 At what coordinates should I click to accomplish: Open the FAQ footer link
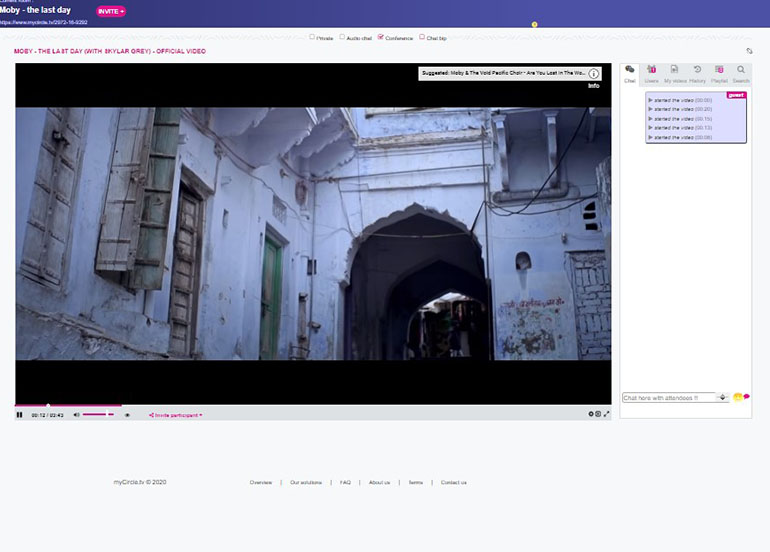[x=346, y=483]
